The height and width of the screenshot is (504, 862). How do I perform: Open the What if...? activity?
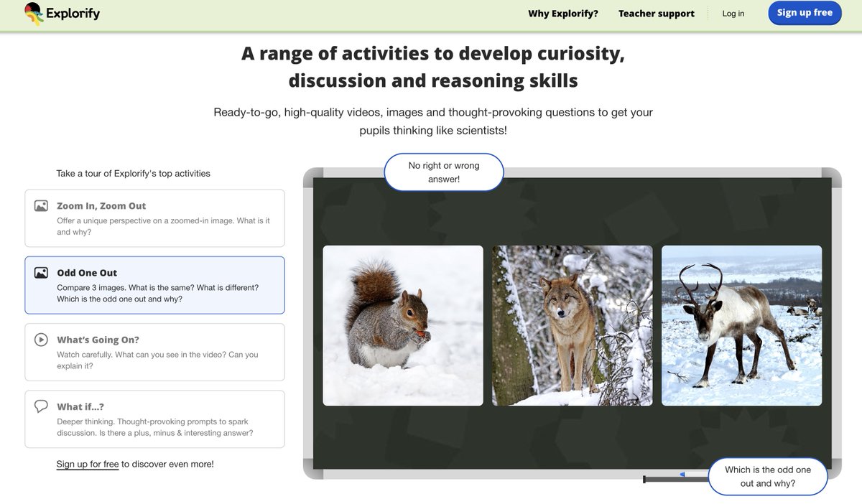154,419
